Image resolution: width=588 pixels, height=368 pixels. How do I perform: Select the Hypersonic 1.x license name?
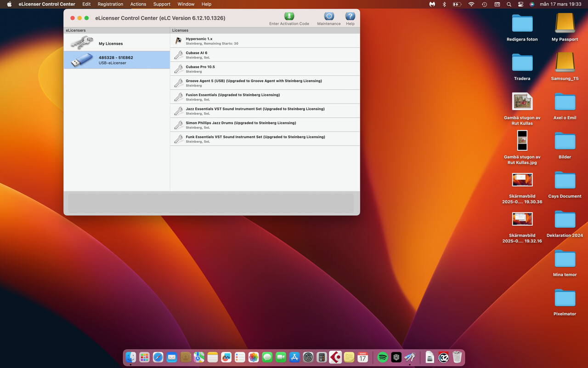(199, 39)
